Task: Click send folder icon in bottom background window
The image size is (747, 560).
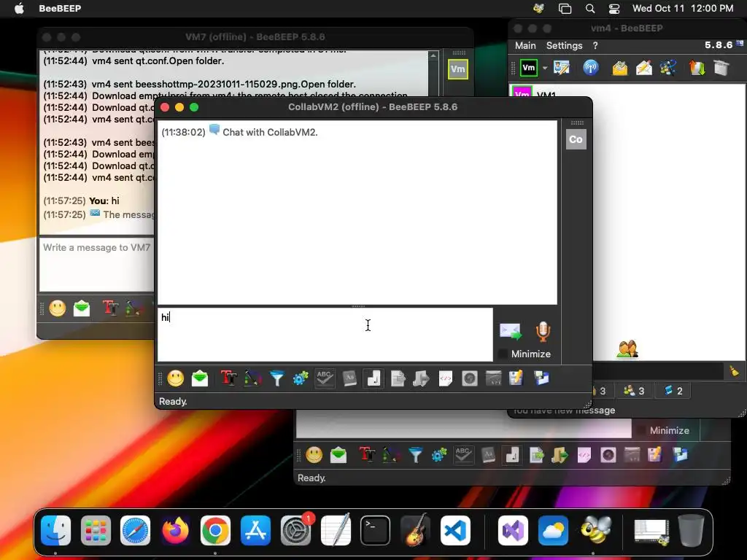Action: [x=560, y=455]
